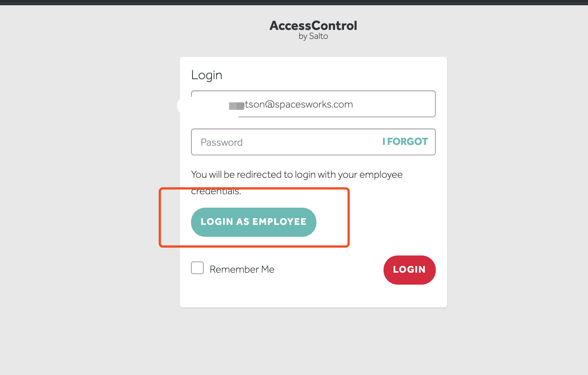Click the empty area right of employee button
This screenshot has width=588, height=375.
tap(392, 222)
